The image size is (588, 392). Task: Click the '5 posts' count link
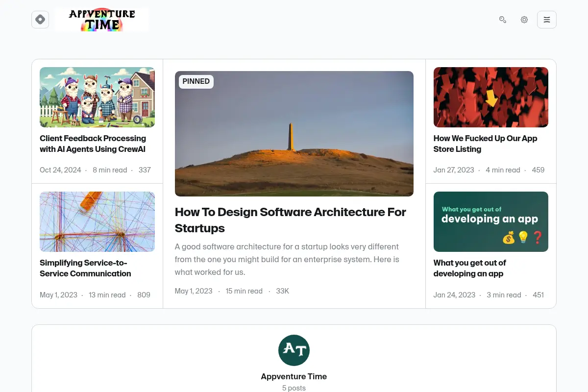tap(294, 388)
